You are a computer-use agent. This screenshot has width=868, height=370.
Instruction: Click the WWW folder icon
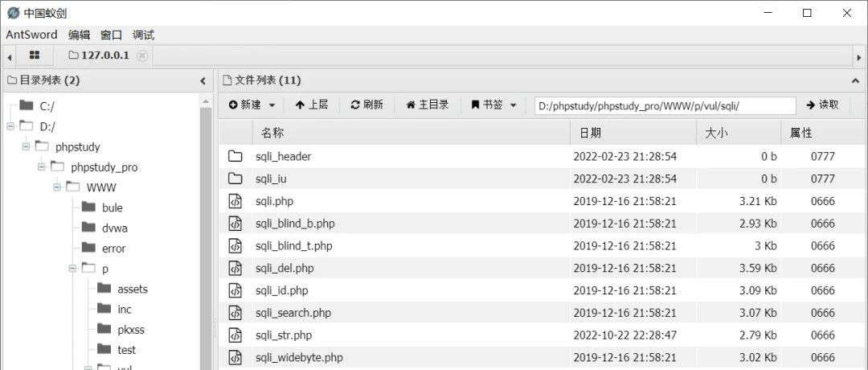(73, 187)
